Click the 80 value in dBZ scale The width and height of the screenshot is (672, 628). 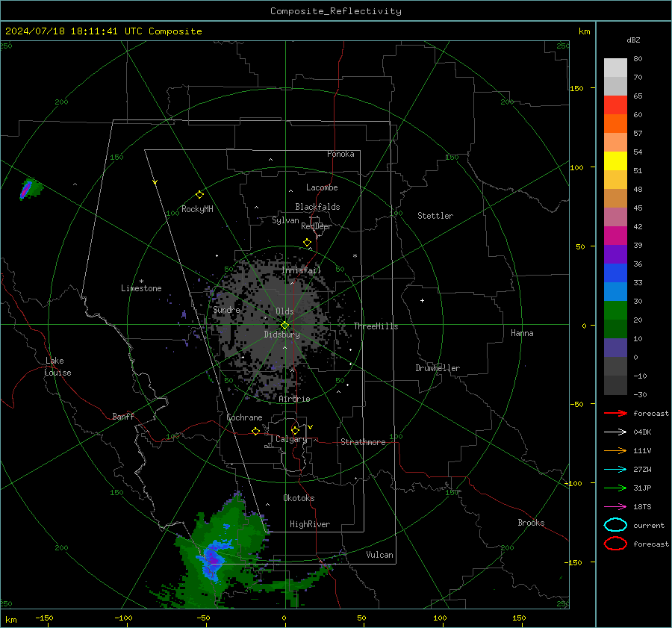[x=638, y=58]
